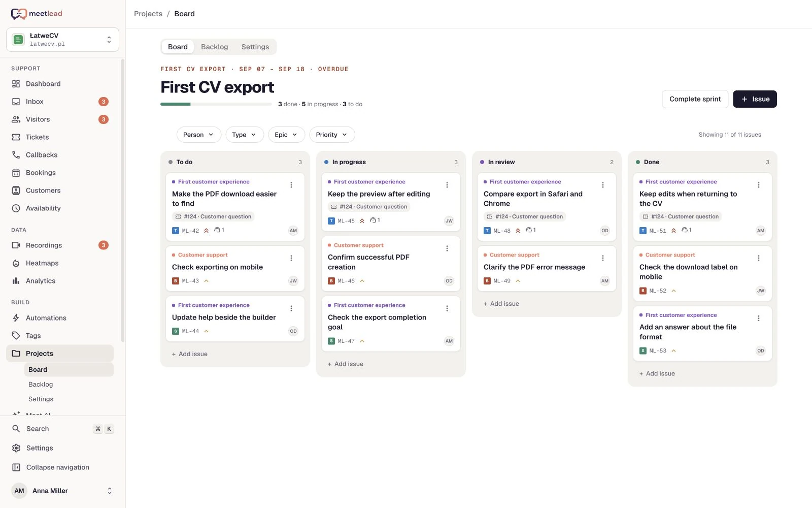Open options for Check exporting on mobile
The image size is (812, 508).
(x=291, y=258)
